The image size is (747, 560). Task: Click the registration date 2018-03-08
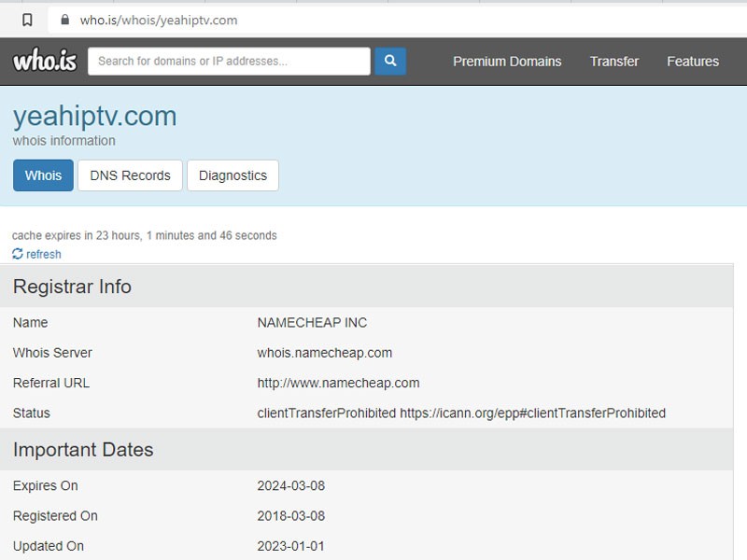291,516
